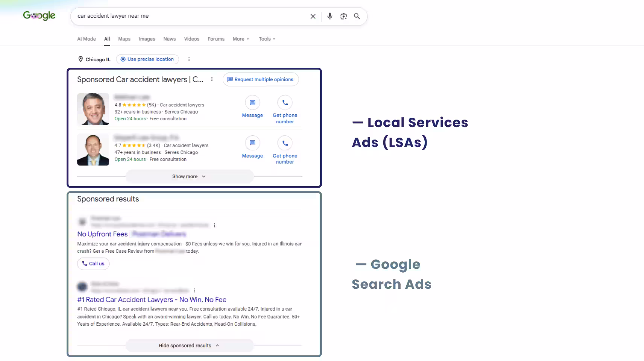Expand the More dropdown
This screenshot has width=644, height=361.
coord(241,39)
